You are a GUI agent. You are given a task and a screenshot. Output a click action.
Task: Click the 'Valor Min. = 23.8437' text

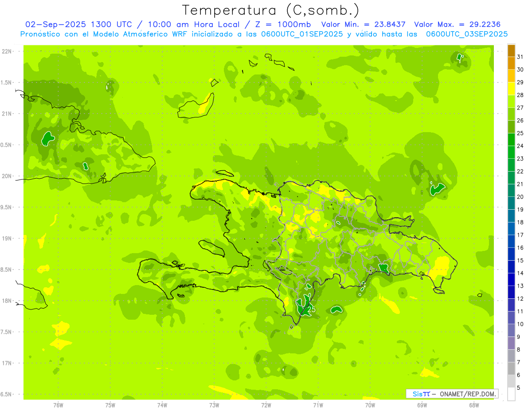pos(364,24)
